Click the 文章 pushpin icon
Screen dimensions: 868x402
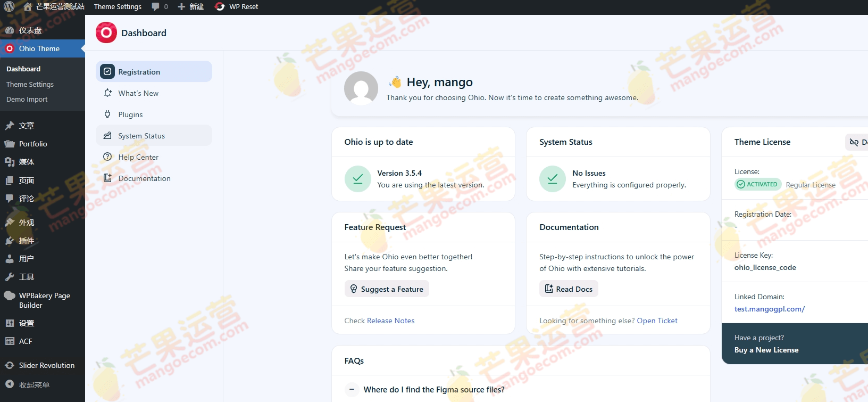click(10, 126)
